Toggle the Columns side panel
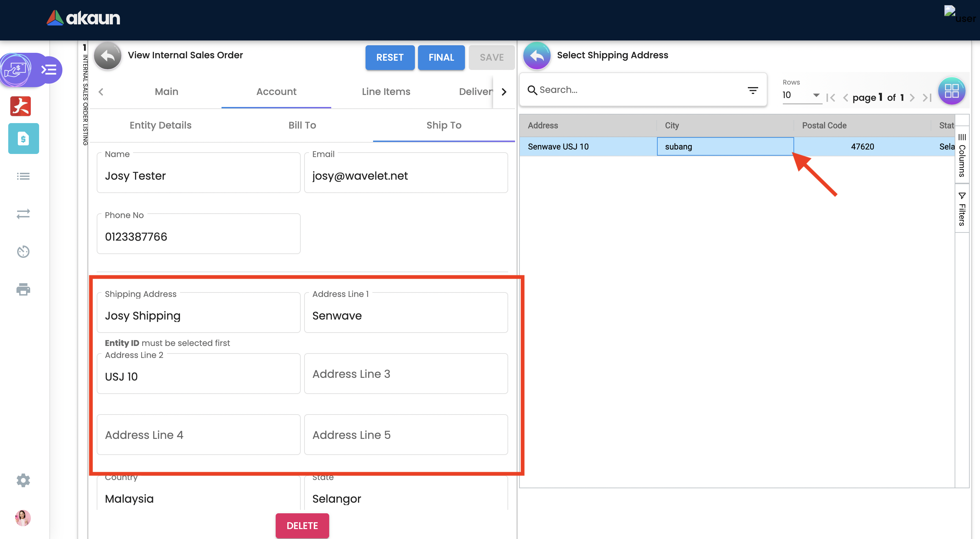 point(962,155)
